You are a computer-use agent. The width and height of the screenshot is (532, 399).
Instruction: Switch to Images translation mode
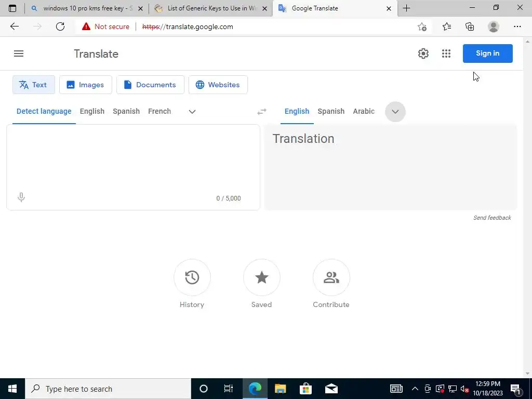point(86,85)
